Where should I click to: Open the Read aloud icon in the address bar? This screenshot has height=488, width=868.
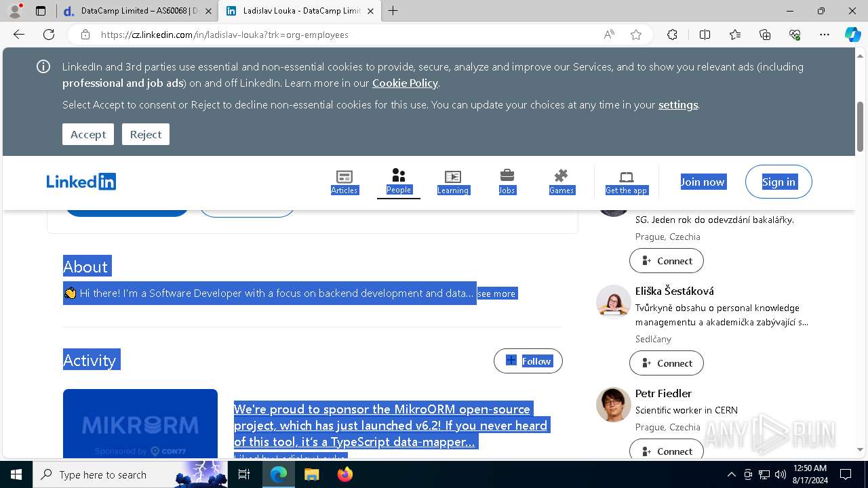click(609, 35)
